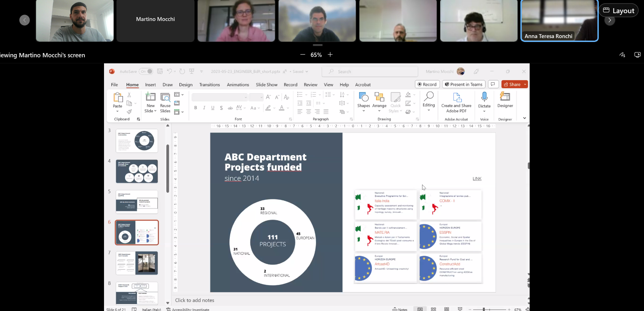644x311 pixels.
Task: Click the Paste icon in Clipboard group
Action: coord(118,97)
